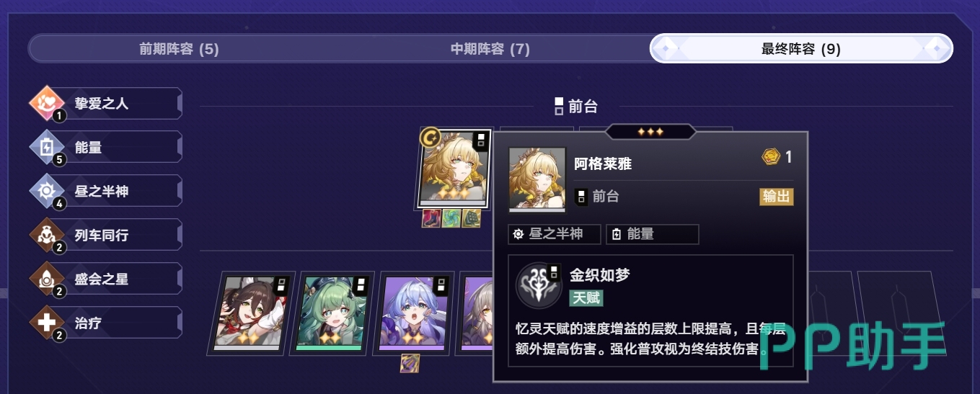The width and height of the screenshot is (980, 394).
Task: Select the green-haired character card
Action: coord(332,313)
